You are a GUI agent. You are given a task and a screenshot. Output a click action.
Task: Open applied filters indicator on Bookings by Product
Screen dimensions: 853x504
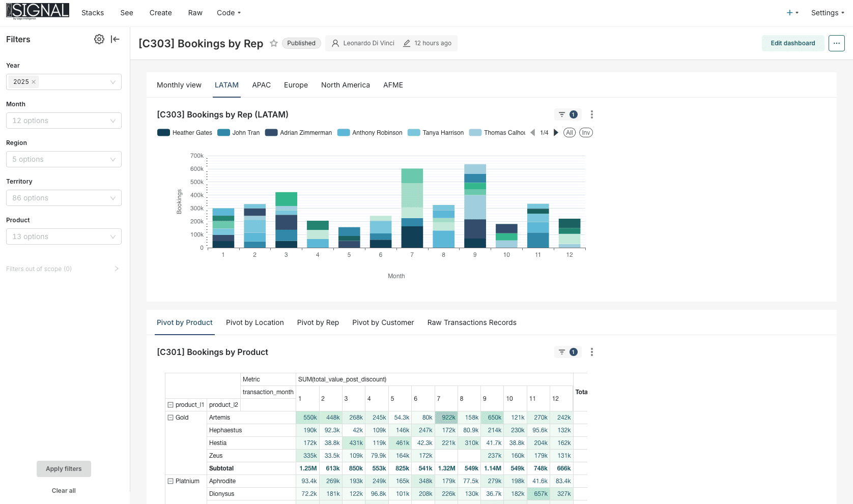coord(567,352)
